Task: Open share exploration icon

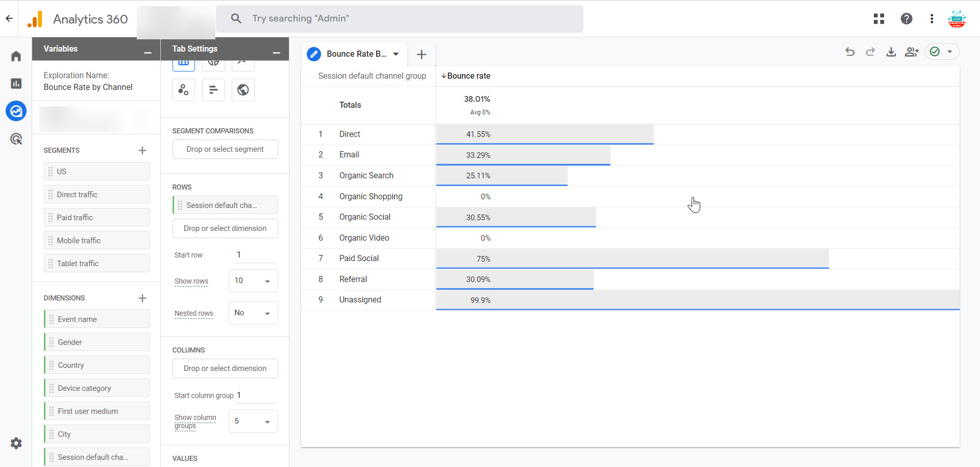Action: click(x=912, y=52)
